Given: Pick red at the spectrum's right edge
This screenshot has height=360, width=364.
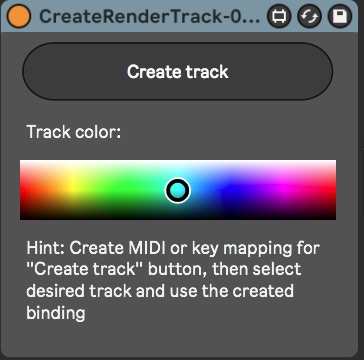Looking at the screenshot, I should pyautogui.click(x=334, y=190).
